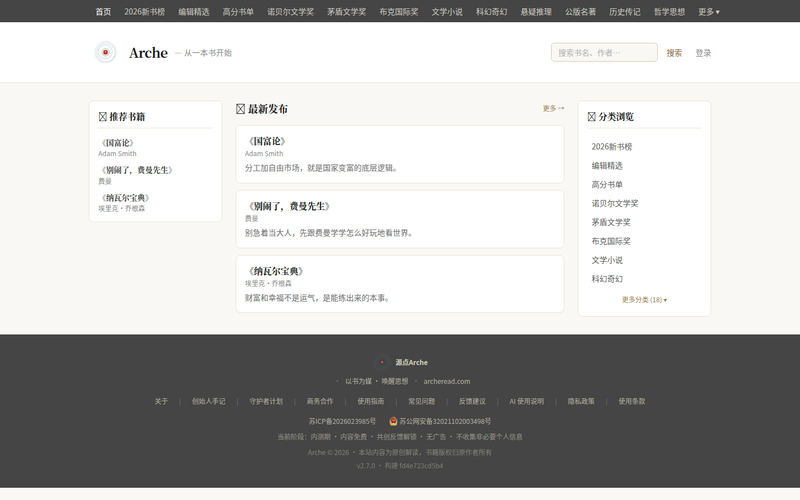Select 布克国际奖 in 分类浏览 panel
The width and height of the screenshot is (800, 500).
pyautogui.click(x=611, y=241)
